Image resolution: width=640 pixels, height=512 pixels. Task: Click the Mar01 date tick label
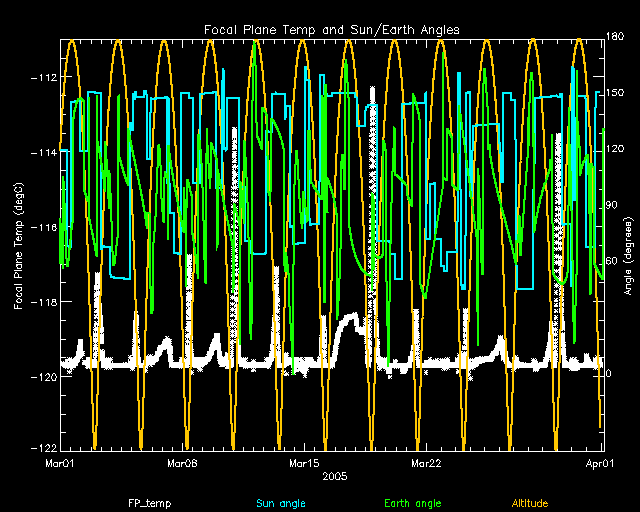pyautogui.click(x=61, y=463)
